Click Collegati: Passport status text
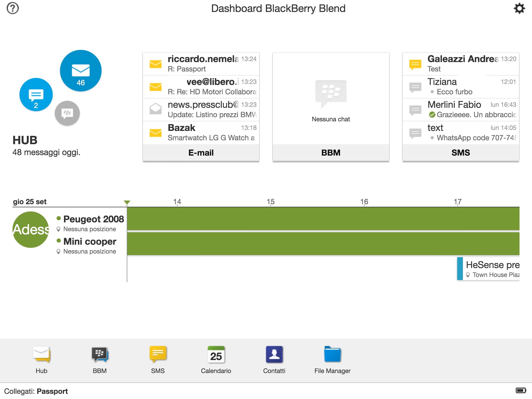This screenshot has height=399, width=532. (36, 391)
